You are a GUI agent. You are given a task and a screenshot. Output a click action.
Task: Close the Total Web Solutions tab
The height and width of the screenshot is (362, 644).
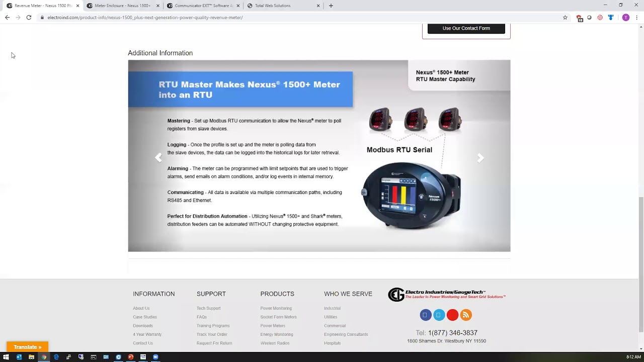(x=318, y=6)
